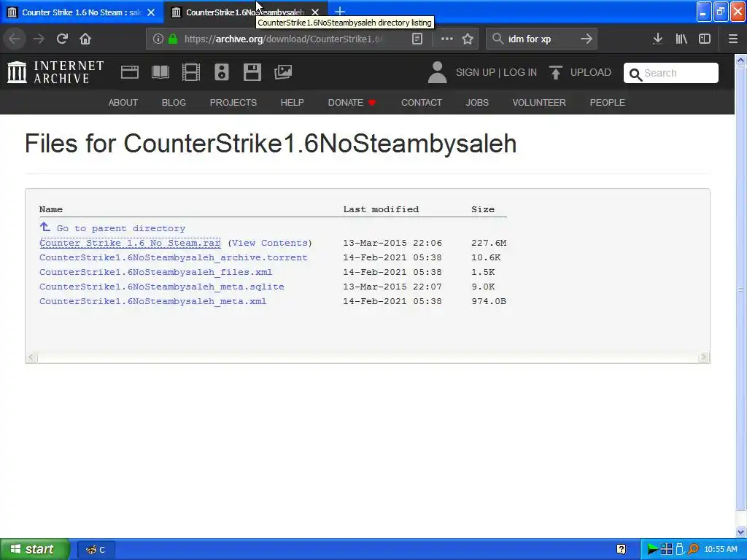Click 'Go to parent directory' link

point(121,228)
